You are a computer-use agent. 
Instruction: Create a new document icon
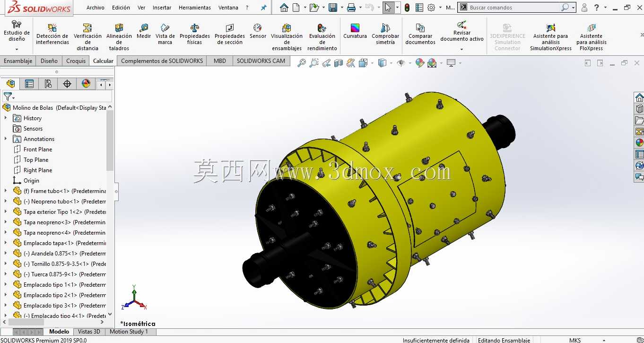[296, 8]
